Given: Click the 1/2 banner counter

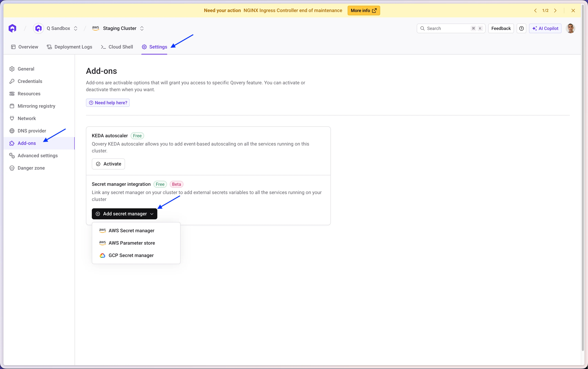Looking at the screenshot, I should [x=545, y=10].
